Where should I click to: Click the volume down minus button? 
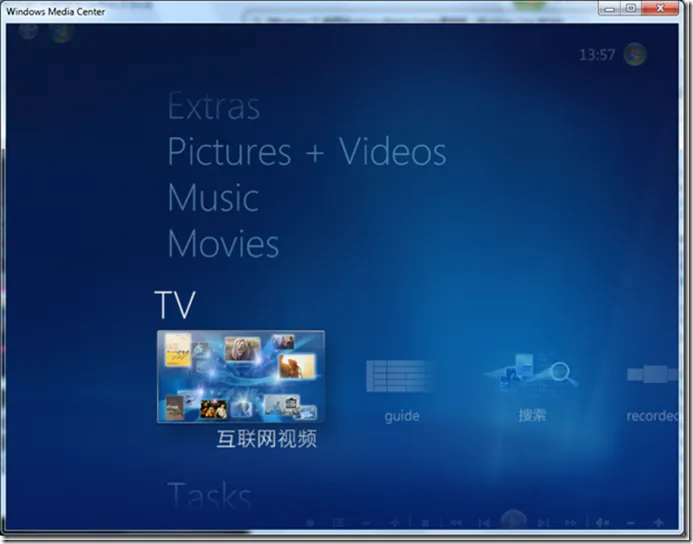[x=631, y=523]
